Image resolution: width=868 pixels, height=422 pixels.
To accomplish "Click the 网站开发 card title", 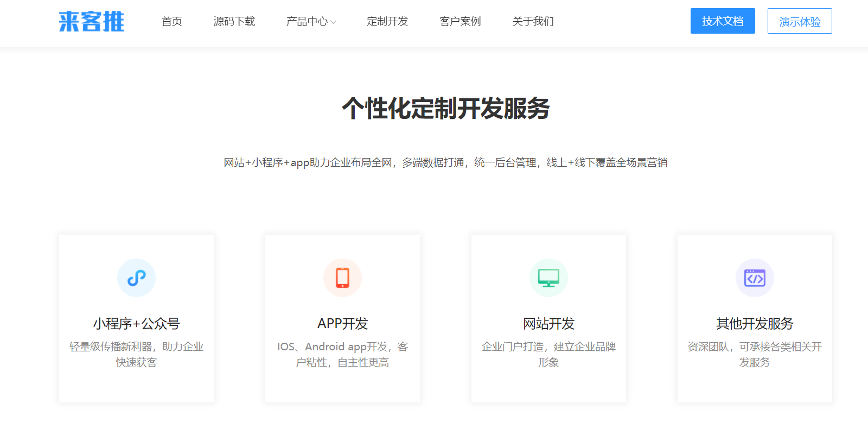I will 548,324.
